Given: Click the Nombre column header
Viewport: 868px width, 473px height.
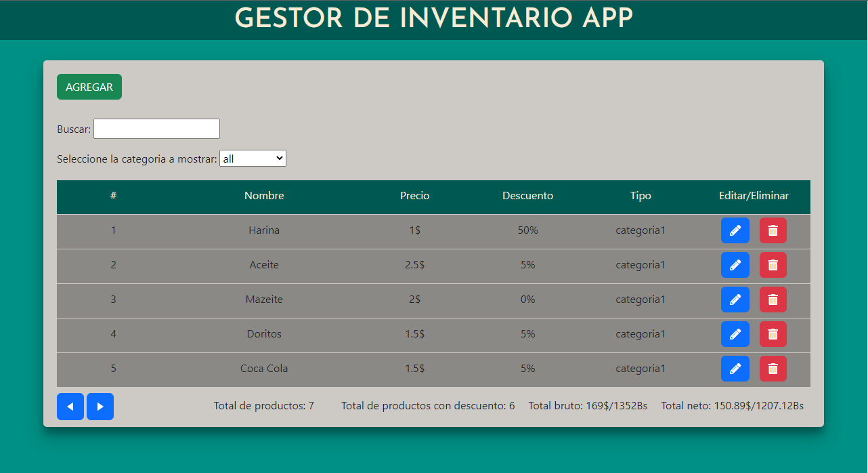Looking at the screenshot, I should (264, 196).
